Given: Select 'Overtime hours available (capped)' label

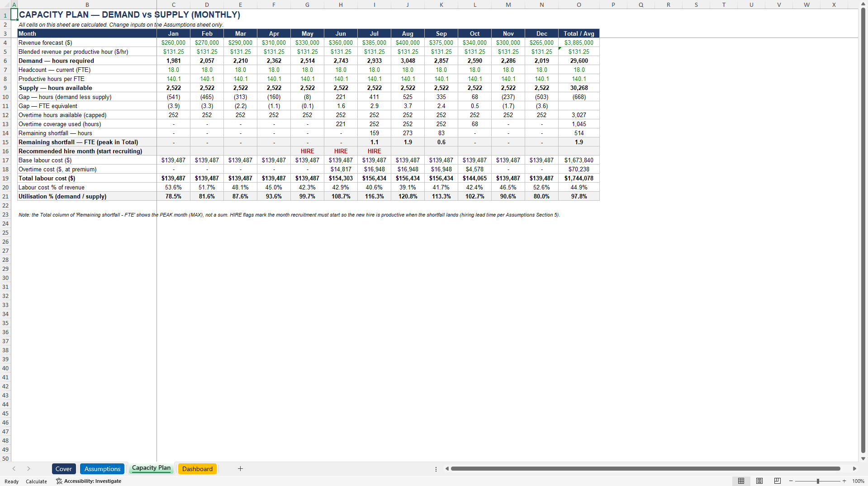Looking at the screenshot, I should pos(87,115).
